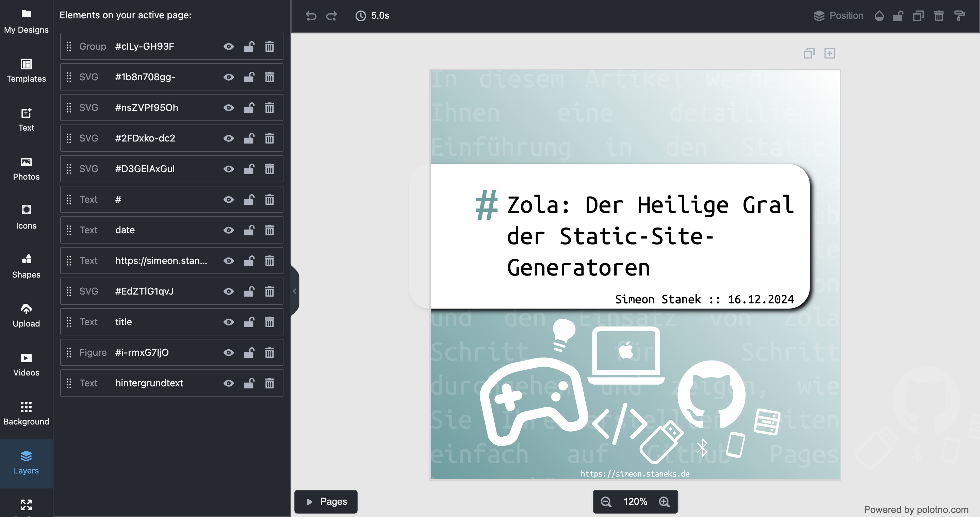
Task: Select the https://simeon.stan... layer name
Action: click(161, 261)
